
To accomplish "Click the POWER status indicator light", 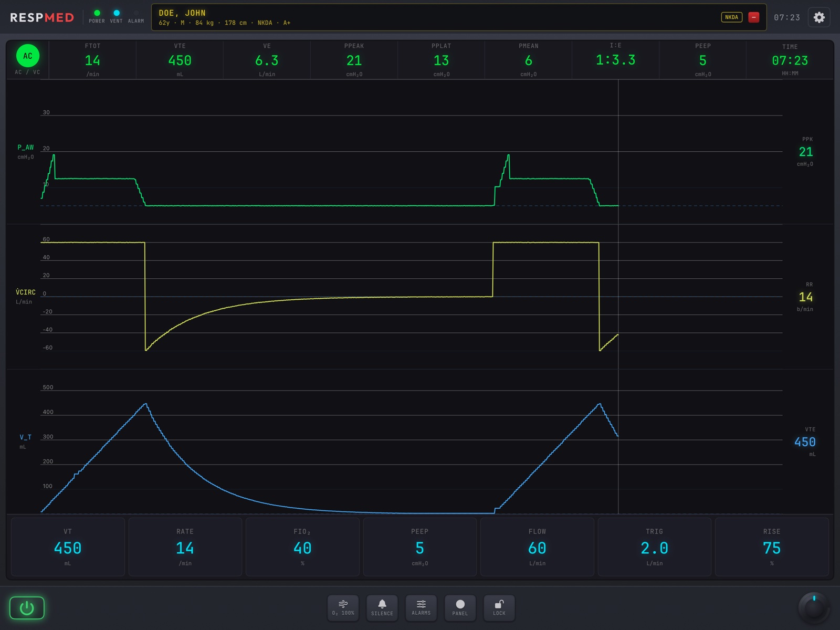I will tap(97, 13).
